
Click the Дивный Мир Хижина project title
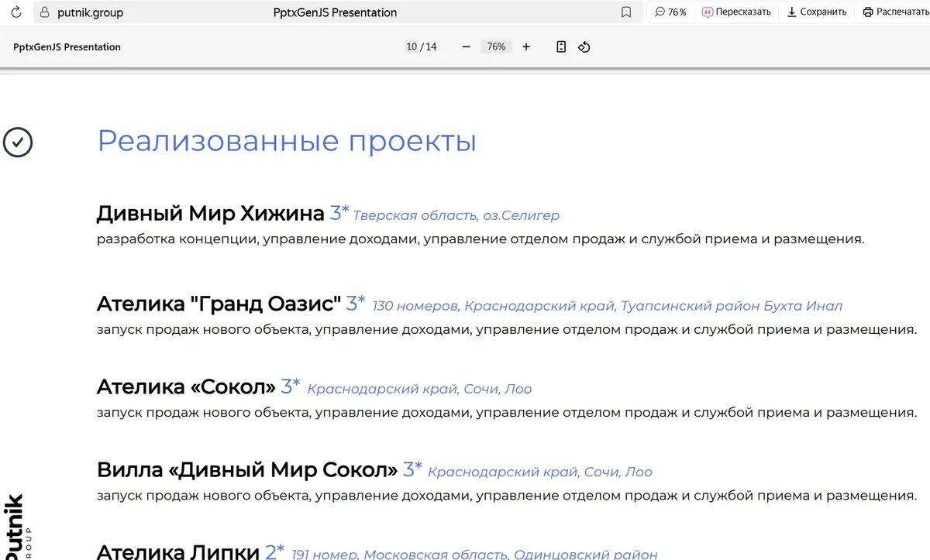(210, 213)
